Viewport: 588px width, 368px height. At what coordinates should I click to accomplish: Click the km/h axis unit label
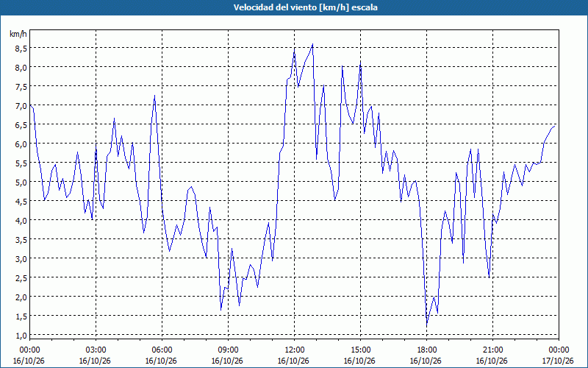point(18,34)
